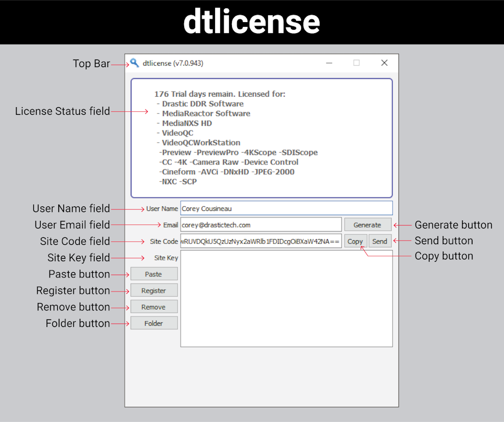Click inside the empty Site Key box
Viewport: 504px width, 422px height.
pyautogui.click(x=287, y=299)
